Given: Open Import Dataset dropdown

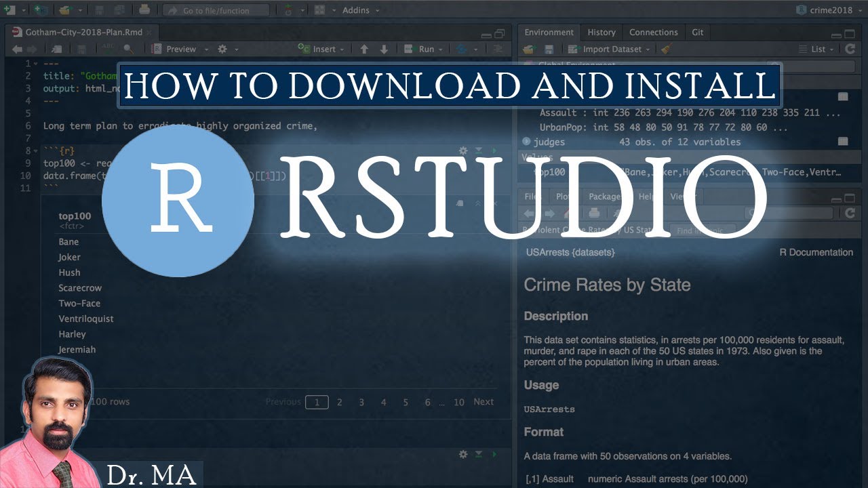Looking at the screenshot, I should (x=608, y=49).
